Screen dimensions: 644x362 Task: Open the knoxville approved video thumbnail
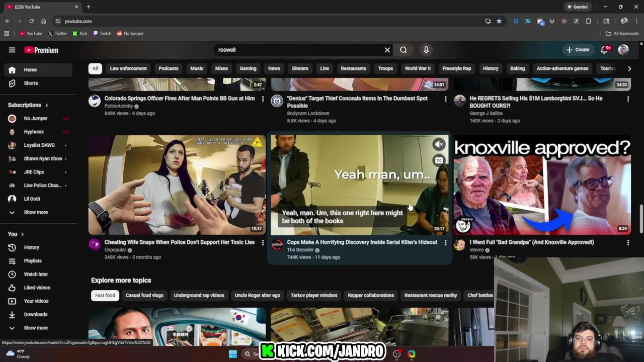542,185
